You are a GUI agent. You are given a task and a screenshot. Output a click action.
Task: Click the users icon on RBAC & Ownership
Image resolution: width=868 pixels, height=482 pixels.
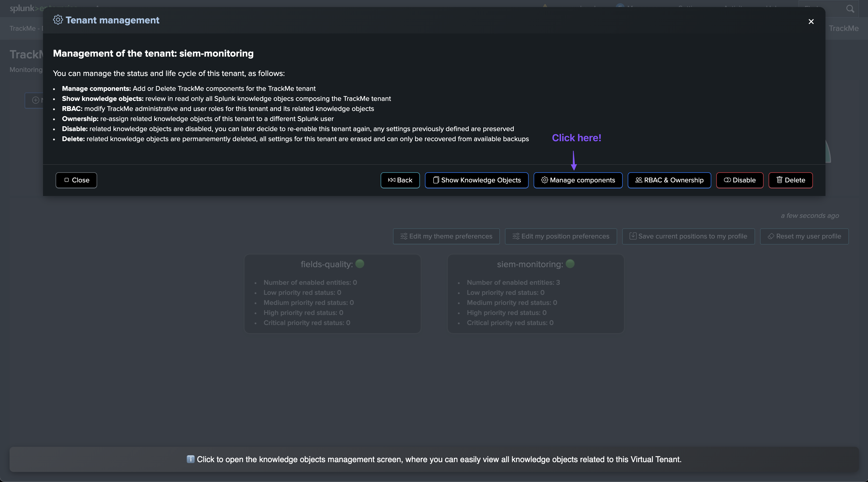[x=639, y=180]
